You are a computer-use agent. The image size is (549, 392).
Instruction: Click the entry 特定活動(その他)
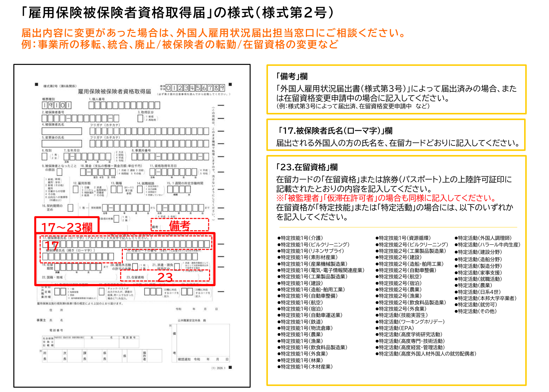pyautogui.click(x=476, y=311)
